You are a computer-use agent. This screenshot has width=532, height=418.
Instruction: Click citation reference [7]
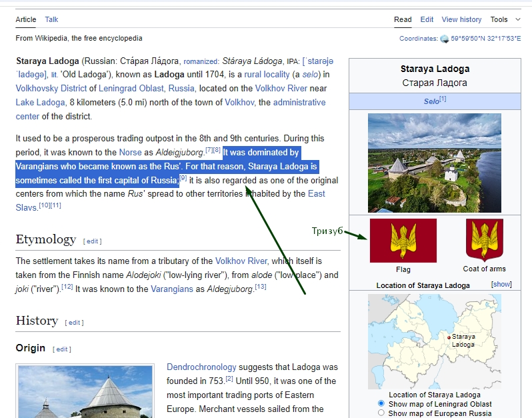[209, 149]
